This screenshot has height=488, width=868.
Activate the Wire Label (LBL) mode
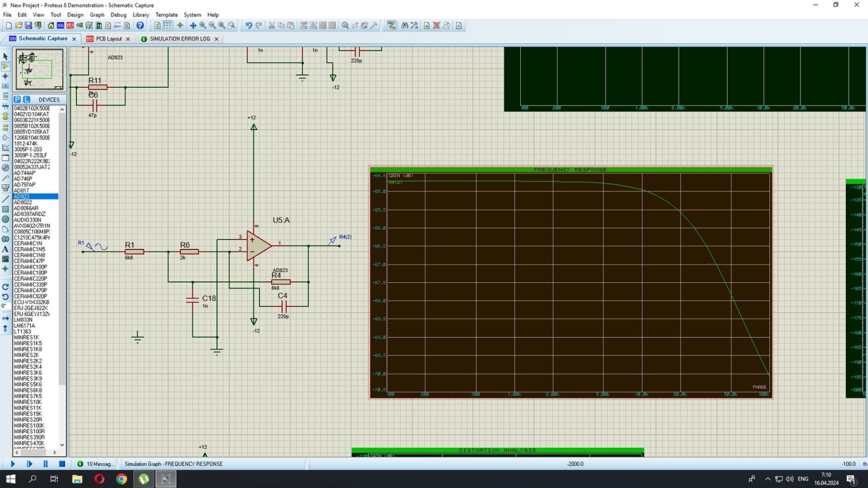click(x=5, y=86)
